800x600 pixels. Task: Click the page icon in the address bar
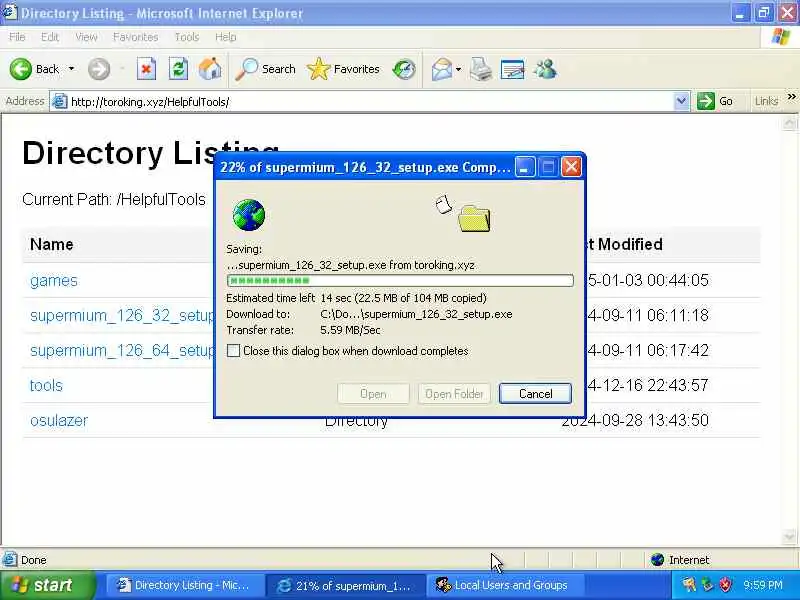(60, 102)
